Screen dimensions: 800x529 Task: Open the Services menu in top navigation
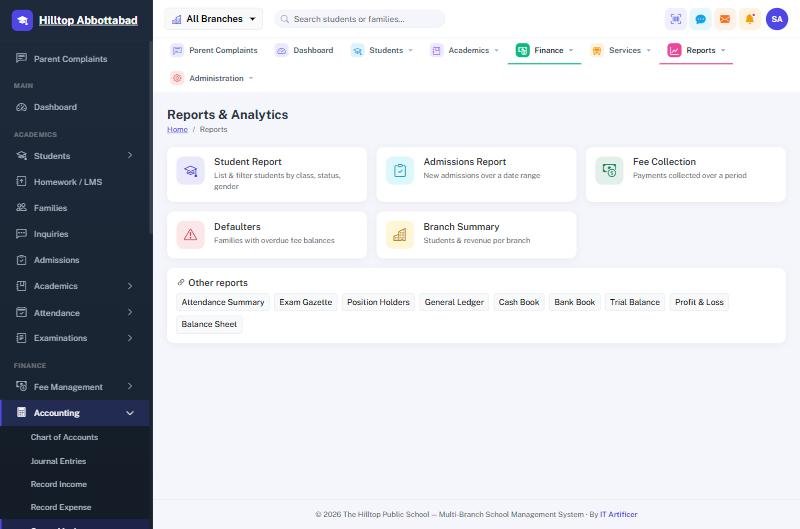point(620,50)
